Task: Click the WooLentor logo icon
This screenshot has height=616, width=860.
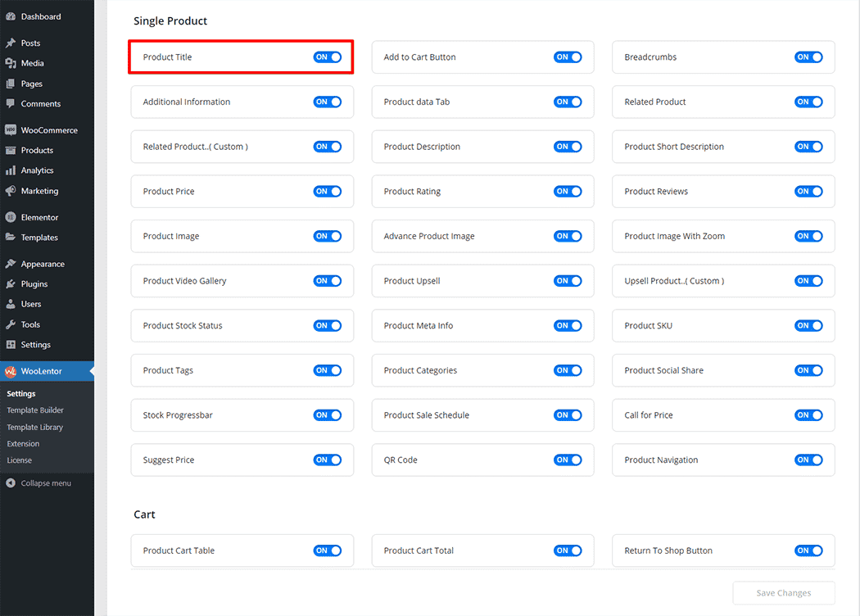Action: click(11, 371)
